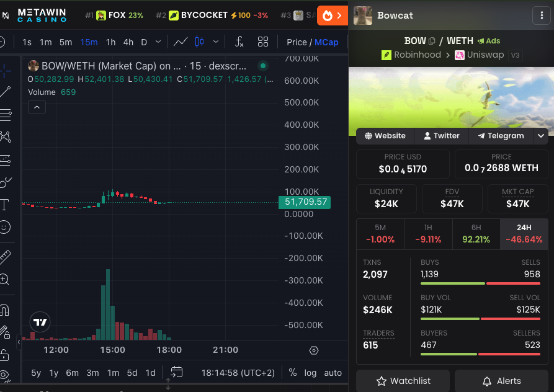Select the 1H stats tab
Viewport: 554px width, 392px height.
click(x=428, y=234)
